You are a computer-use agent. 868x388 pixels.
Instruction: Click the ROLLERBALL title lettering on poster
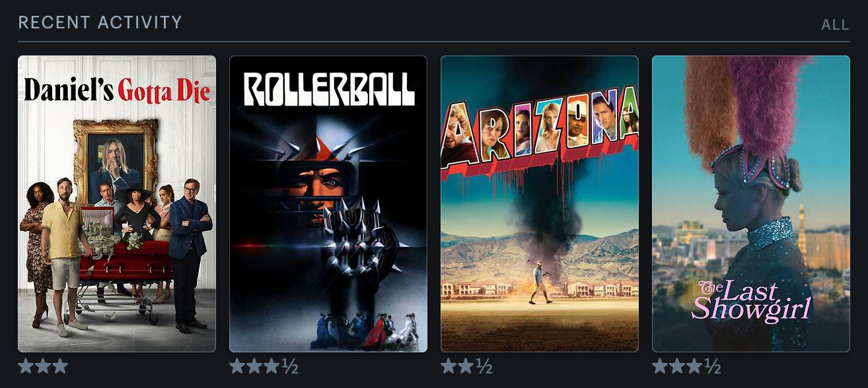329,89
